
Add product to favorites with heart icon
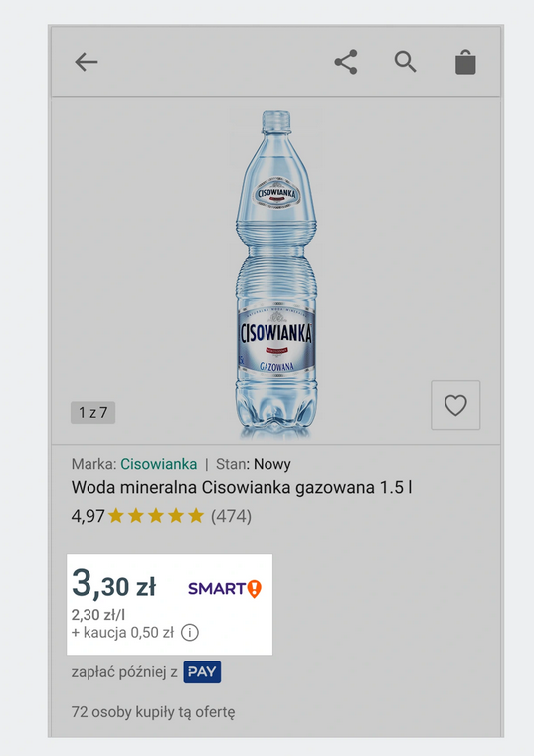click(x=455, y=405)
